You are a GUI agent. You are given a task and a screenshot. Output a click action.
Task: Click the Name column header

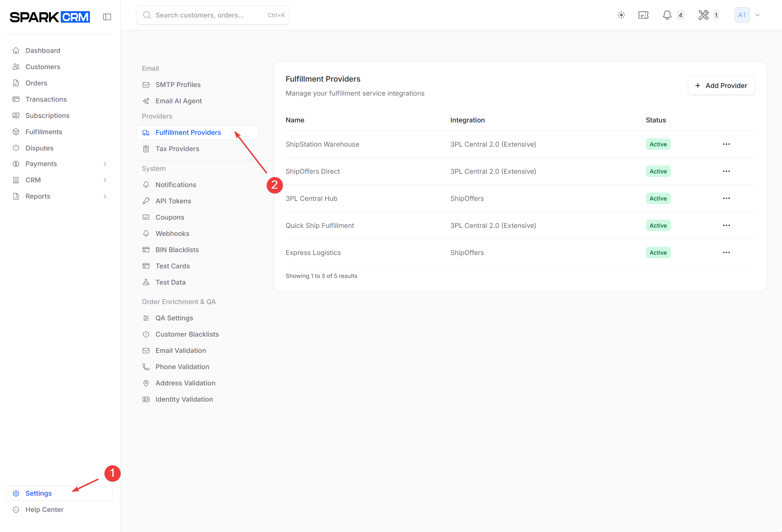pyautogui.click(x=295, y=120)
